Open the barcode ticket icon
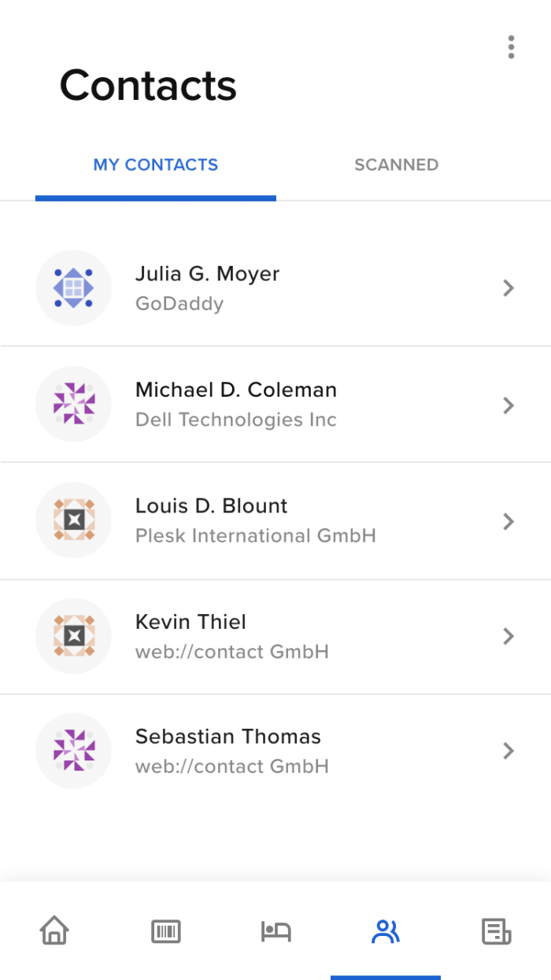 coord(166,932)
